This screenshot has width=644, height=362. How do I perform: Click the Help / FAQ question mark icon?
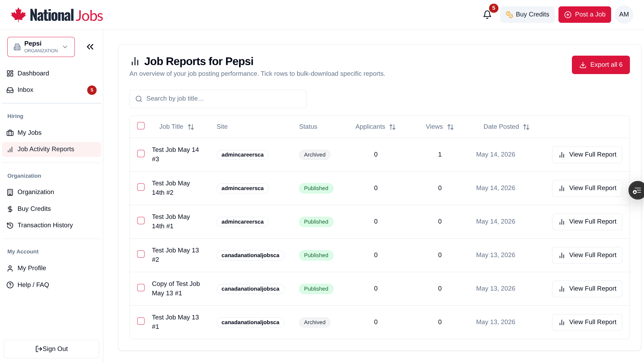coord(10,285)
